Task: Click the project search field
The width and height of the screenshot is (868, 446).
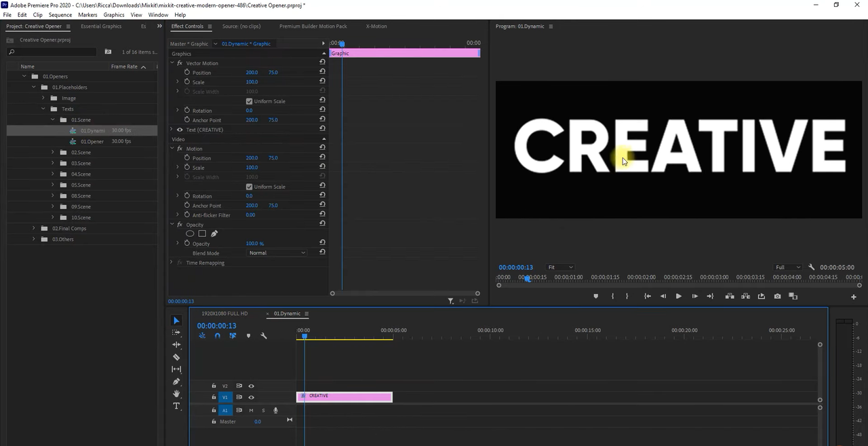Action: pos(53,52)
